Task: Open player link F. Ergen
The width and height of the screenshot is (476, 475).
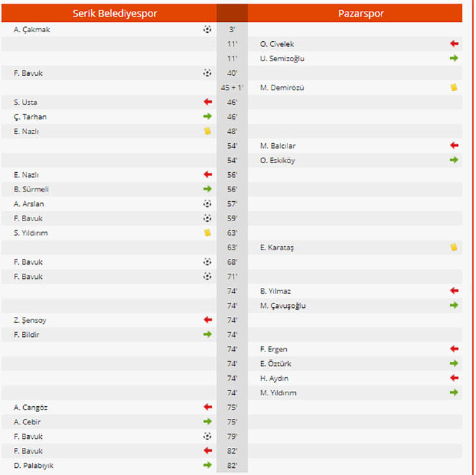Action: (x=273, y=349)
